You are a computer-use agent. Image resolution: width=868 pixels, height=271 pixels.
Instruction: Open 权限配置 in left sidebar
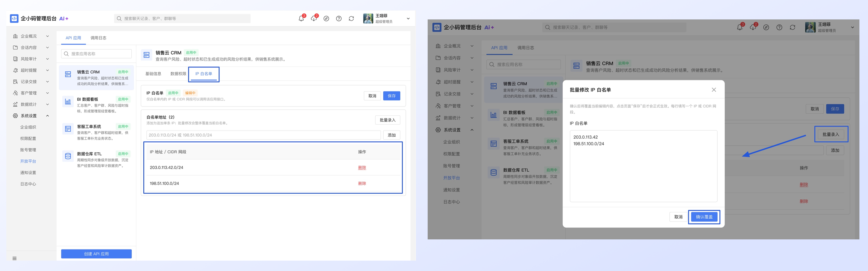pos(28,138)
